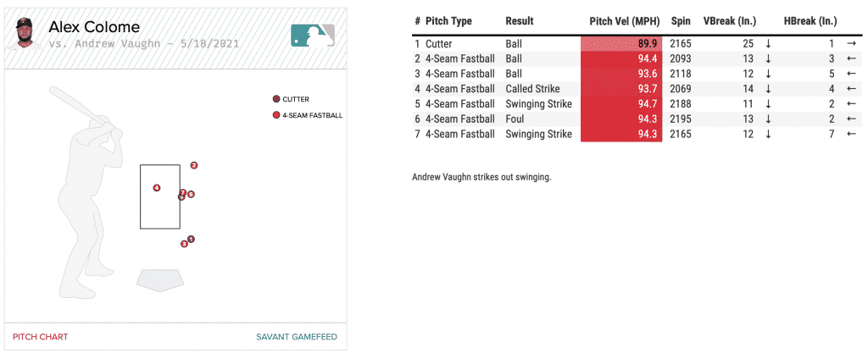Click the VBreak (In.) column header

coord(730,21)
